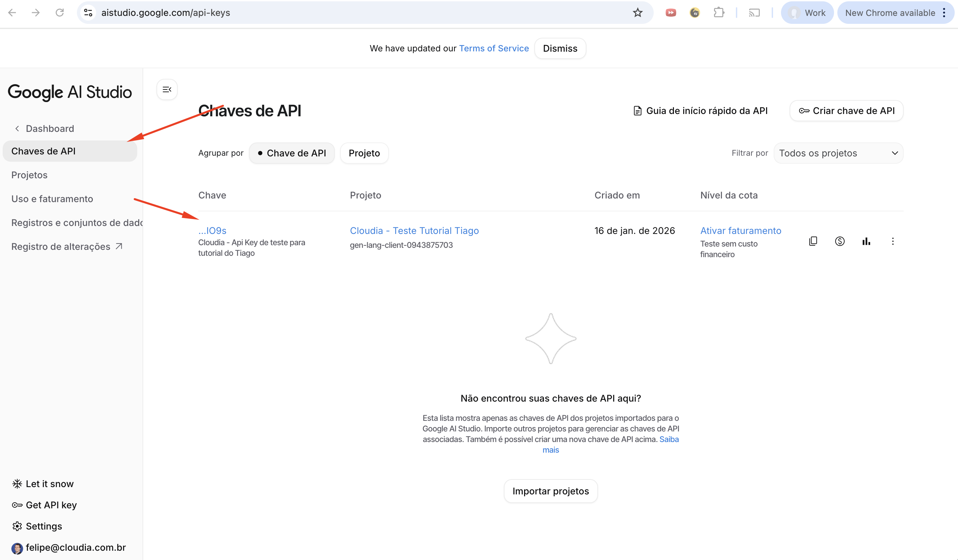The height and width of the screenshot is (560, 958).
Task: Select Chaves de API in sidebar
Action: coord(70,151)
